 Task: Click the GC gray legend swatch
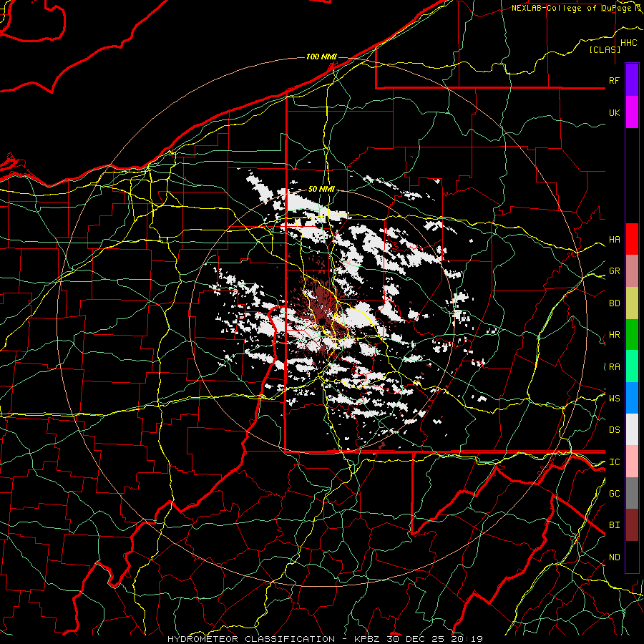(632, 493)
